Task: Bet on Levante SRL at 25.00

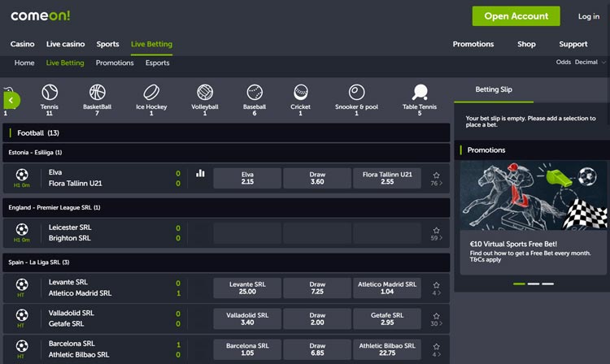Action: tap(247, 288)
